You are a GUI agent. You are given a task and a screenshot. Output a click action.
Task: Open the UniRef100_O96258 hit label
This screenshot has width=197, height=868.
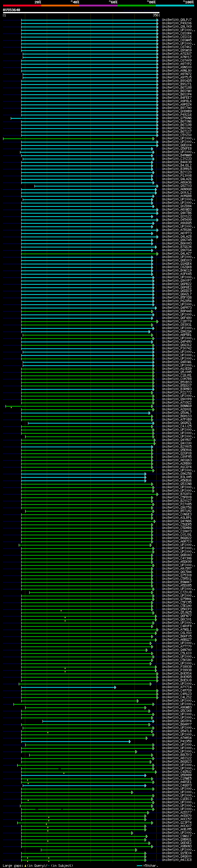tap(177, 474)
